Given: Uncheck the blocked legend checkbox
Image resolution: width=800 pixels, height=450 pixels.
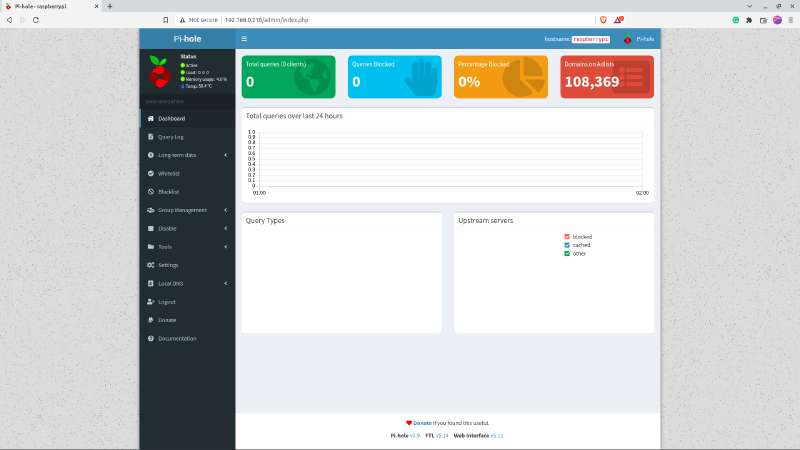Looking at the screenshot, I should click(567, 237).
